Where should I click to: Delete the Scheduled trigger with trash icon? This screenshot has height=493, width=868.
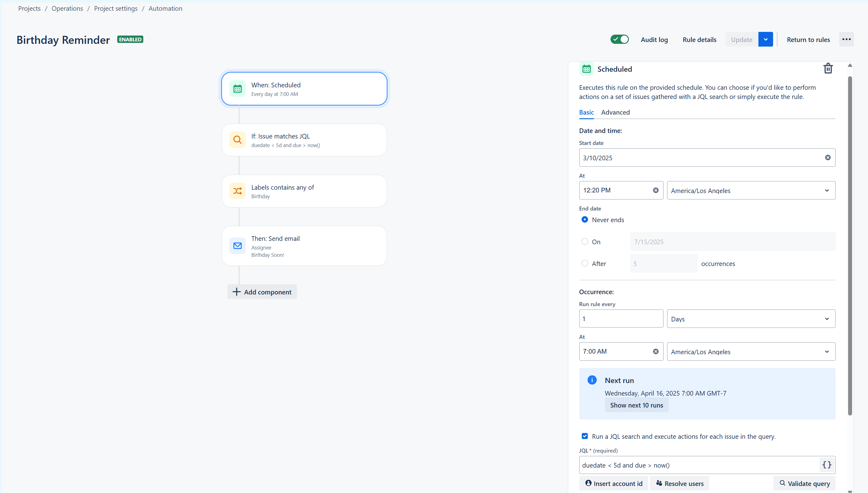coord(828,68)
